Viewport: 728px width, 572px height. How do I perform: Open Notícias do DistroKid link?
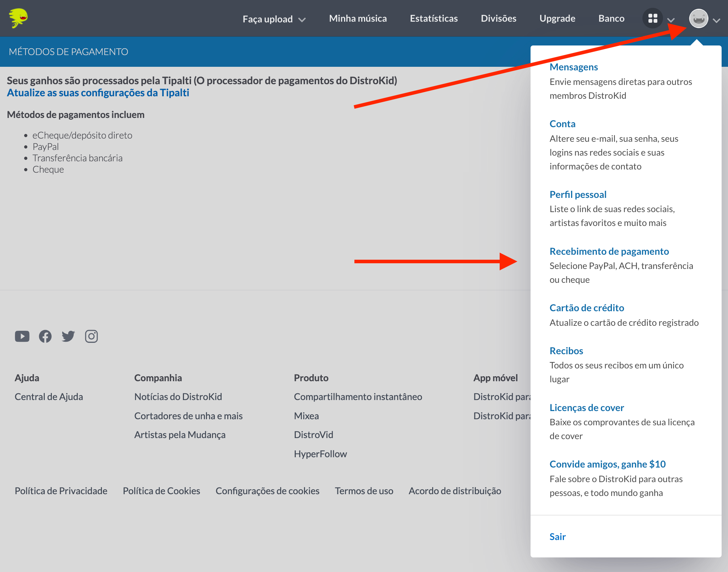[178, 396]
